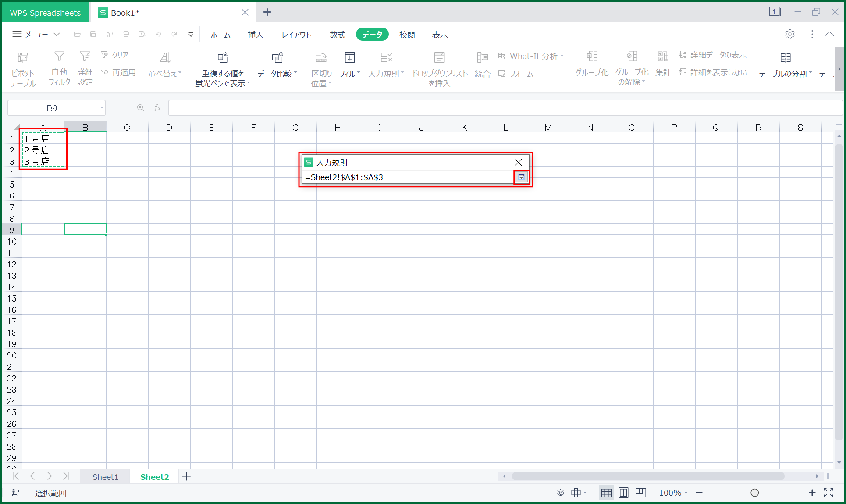Viewport: 846px width, 504px height.
Task: Add a new sheet with plus button
Action: [x=186, y=476]
